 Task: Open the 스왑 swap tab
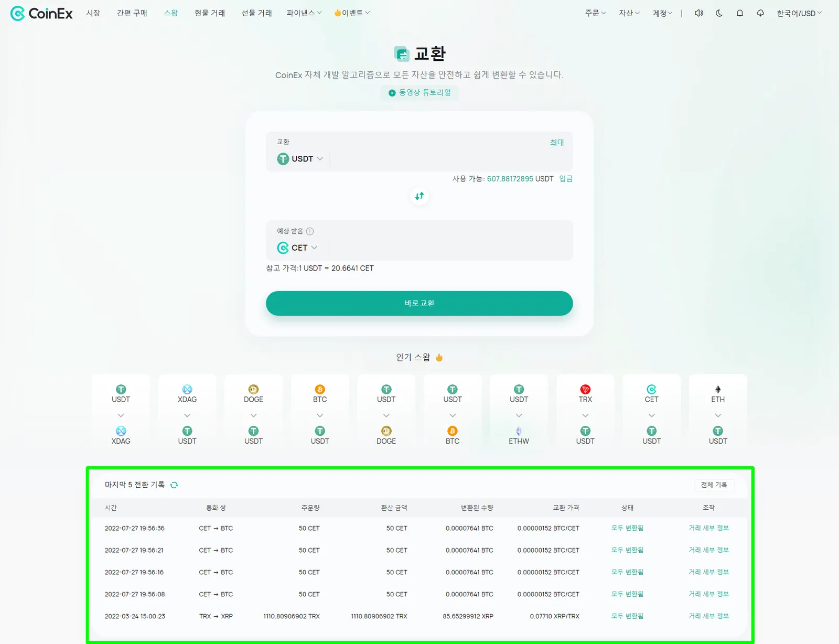(171, 13)
